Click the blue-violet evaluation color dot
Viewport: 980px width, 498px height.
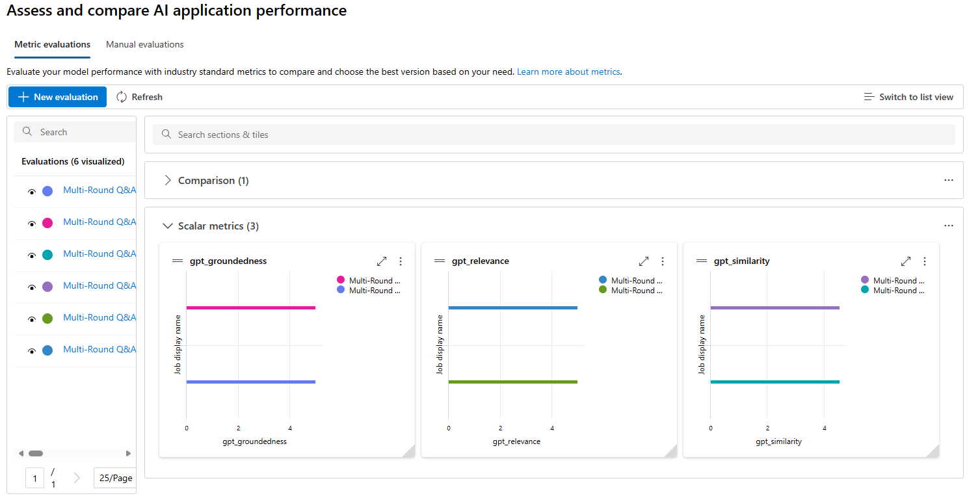tap(47, 191)
